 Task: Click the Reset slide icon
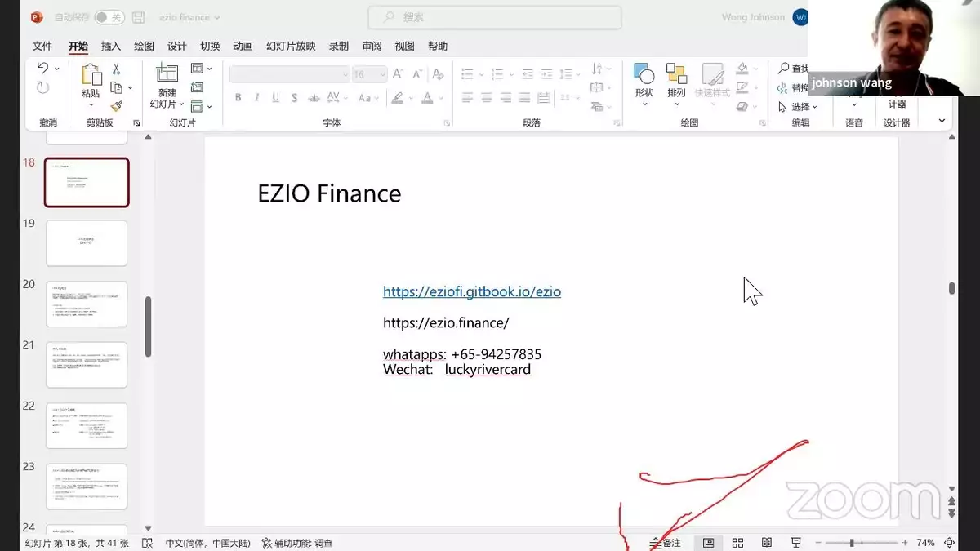(x=197, y=87)
